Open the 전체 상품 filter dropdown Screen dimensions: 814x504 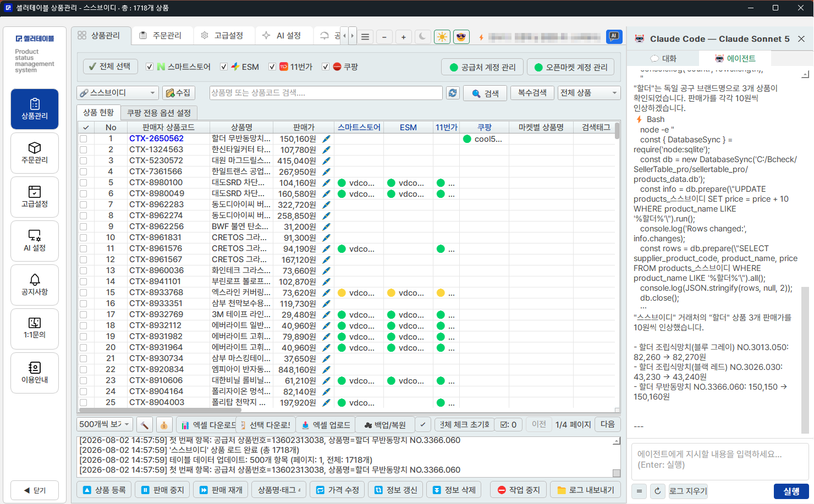[x=589, y=93]
